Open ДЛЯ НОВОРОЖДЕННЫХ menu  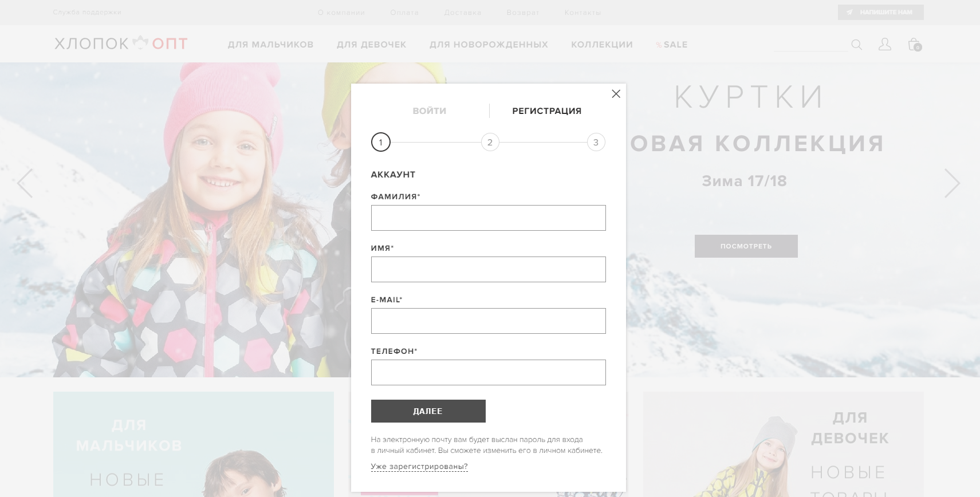tap(489, 45)
